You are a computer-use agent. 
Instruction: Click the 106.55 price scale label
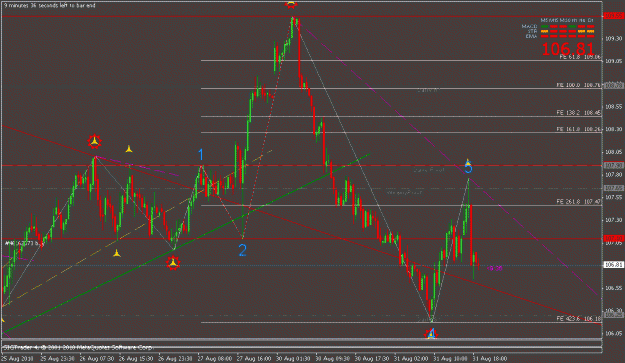[614, 288]
